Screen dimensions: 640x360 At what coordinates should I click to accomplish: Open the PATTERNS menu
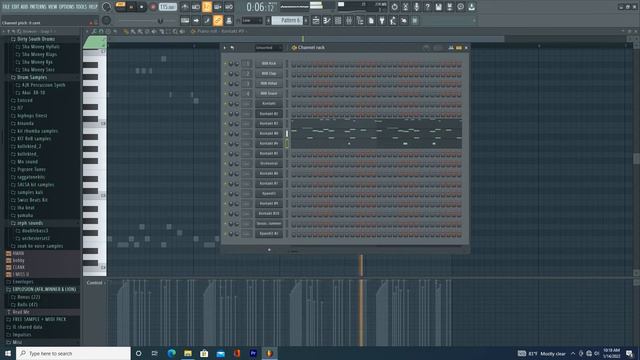[38, 7]
